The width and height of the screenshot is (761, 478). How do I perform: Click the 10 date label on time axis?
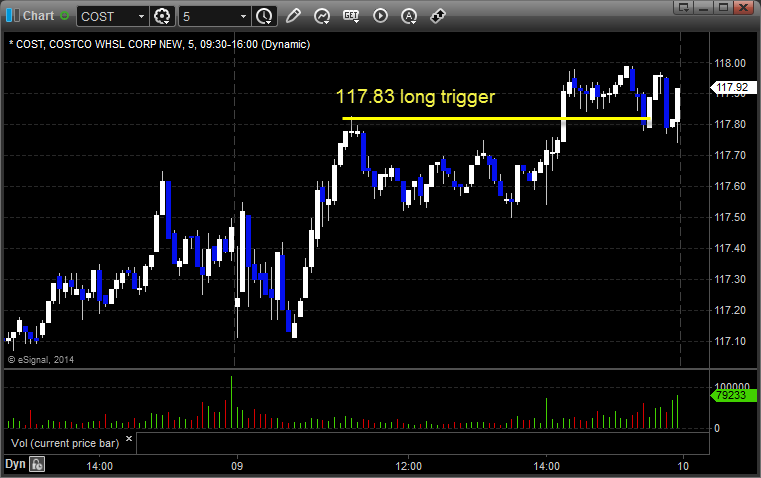point(683,466)
